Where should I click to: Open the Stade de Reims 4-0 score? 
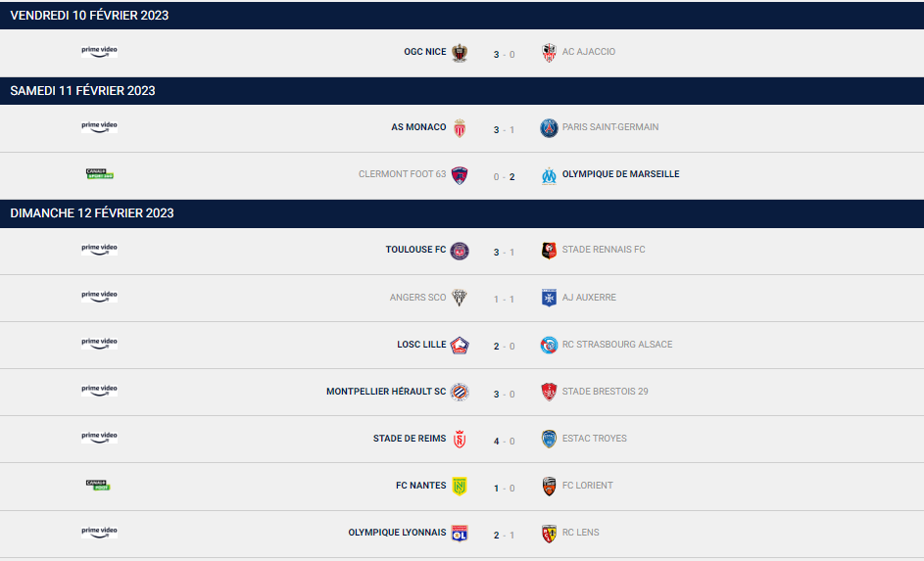tap(504, 442)
